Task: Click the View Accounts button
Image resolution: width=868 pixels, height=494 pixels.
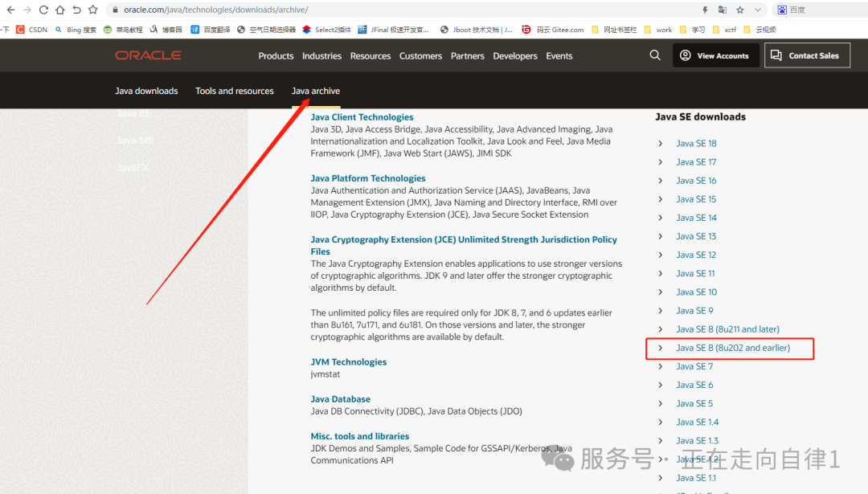Action: (x=715, y=55)
